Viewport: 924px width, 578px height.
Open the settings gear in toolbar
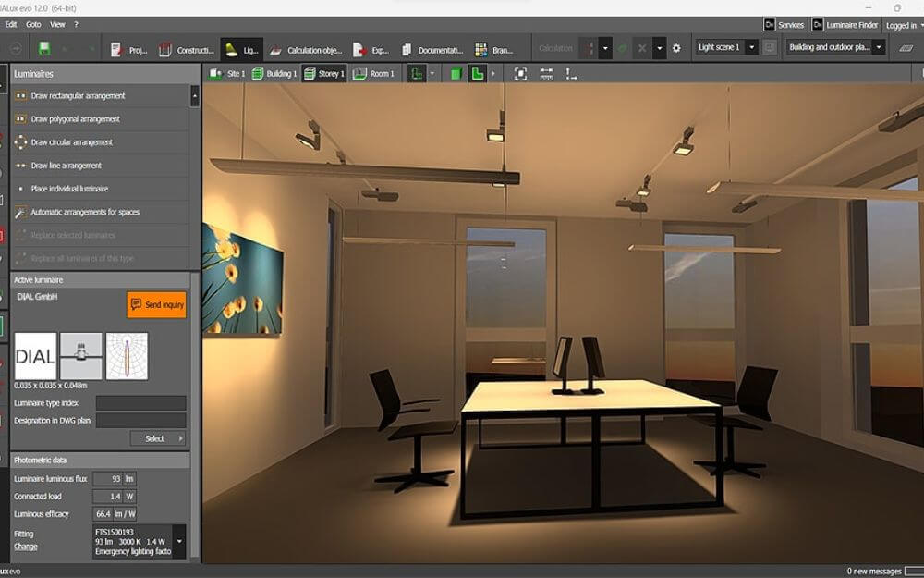(x=676, y=48)
